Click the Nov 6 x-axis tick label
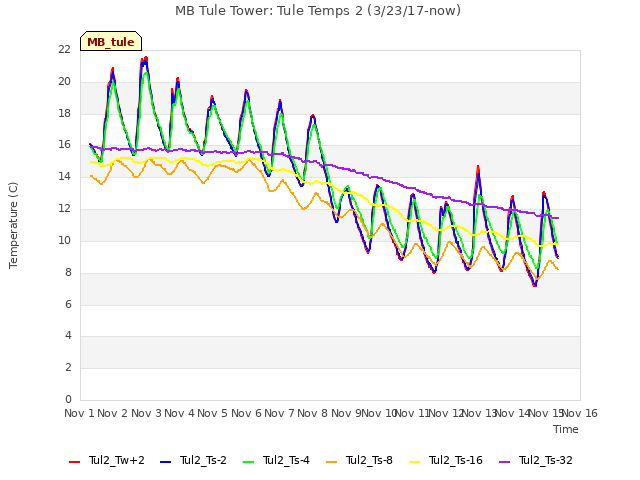This screenshot has height=480, width=640. pyautogui.click(x=246, y=413)
